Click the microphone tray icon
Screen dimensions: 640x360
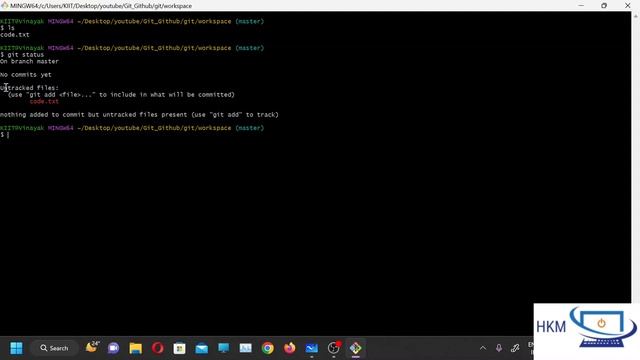point(499,348)
